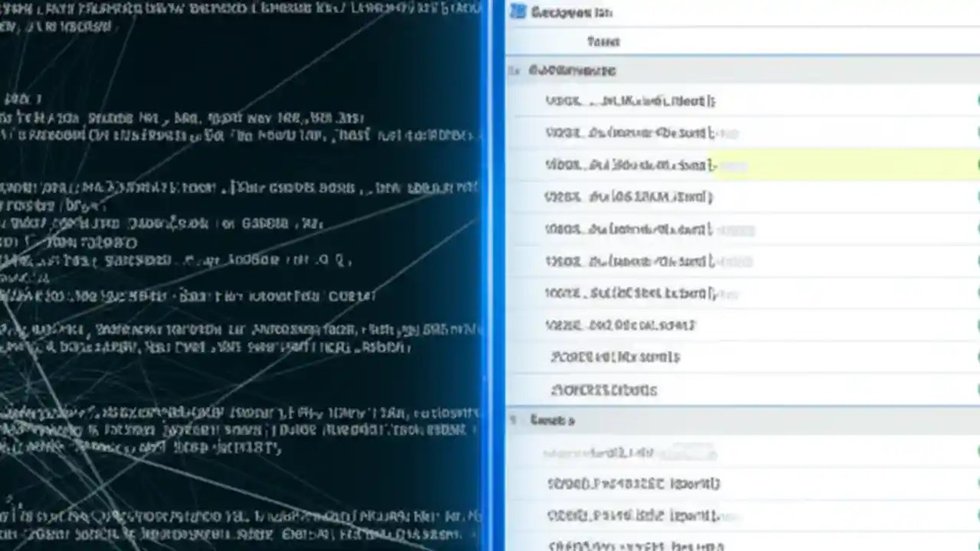
Task: Click the application icon in the panel header
Action: pyautogui.click(x=518, y=12)
